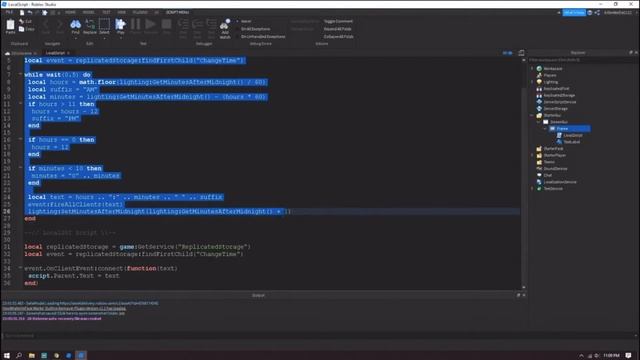Click the Workspace globe icon in Explorer

(x=539, y=69)
